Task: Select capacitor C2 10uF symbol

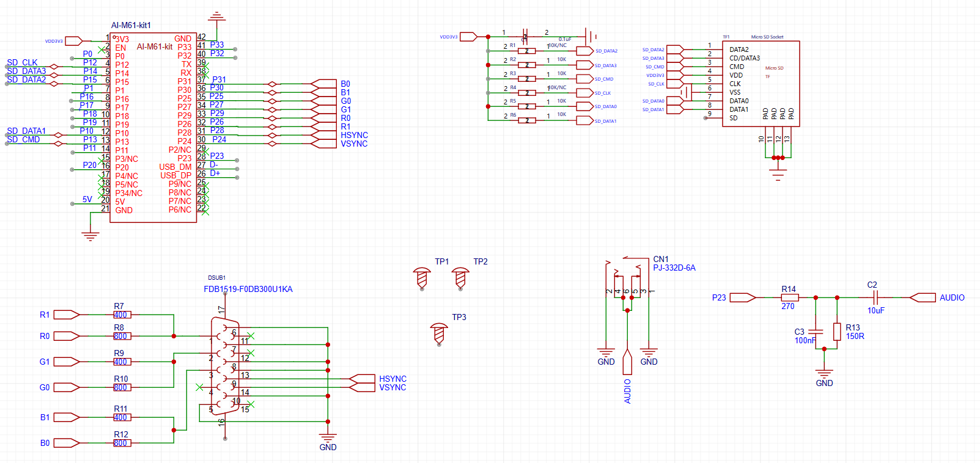Action: 876,297
